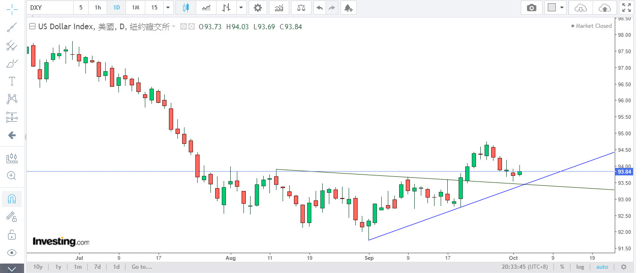Open symbol legend dropdown arrow after 紐約證交所
The image size is (644, 273).
click(174, 27)
